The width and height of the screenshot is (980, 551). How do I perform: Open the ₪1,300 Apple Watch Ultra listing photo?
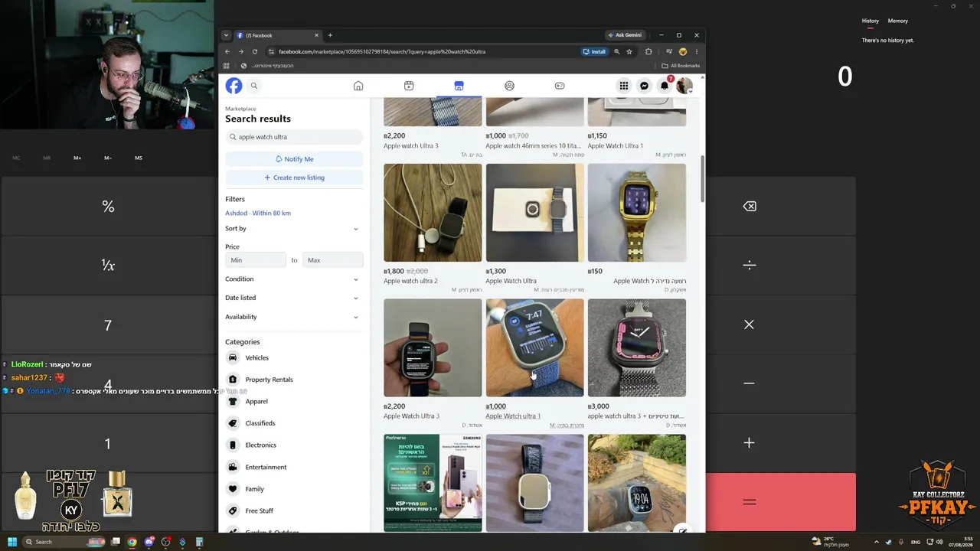point(534,213)
